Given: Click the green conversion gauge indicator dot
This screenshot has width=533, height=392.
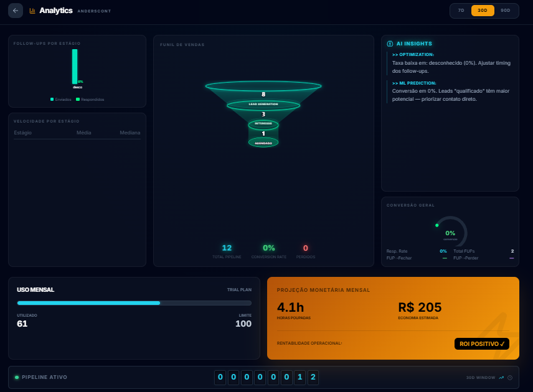Looking at the screenshot, I should (436, 225).
